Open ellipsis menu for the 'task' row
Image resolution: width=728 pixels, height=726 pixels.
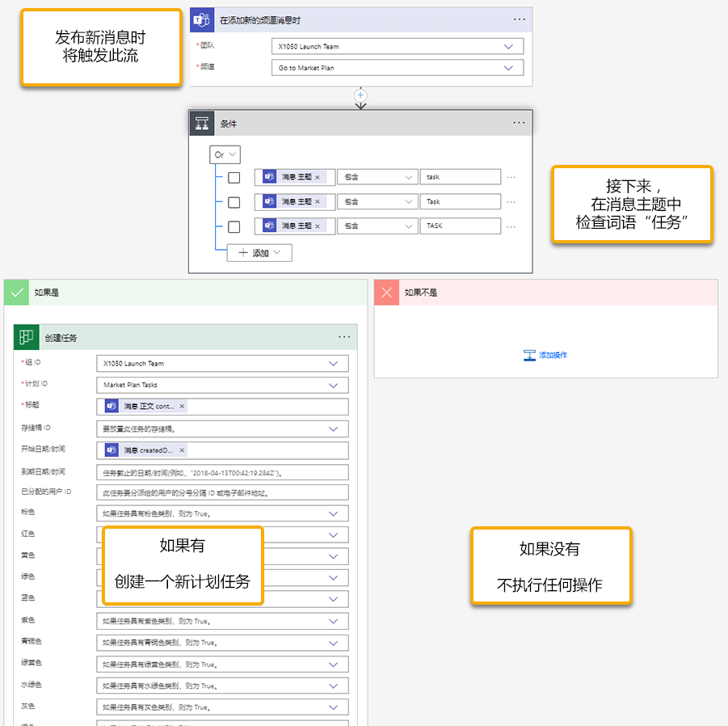click(511, 177)
